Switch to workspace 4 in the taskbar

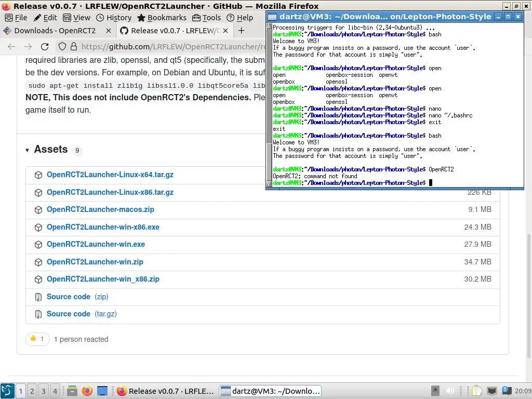[x=55, y=391]
